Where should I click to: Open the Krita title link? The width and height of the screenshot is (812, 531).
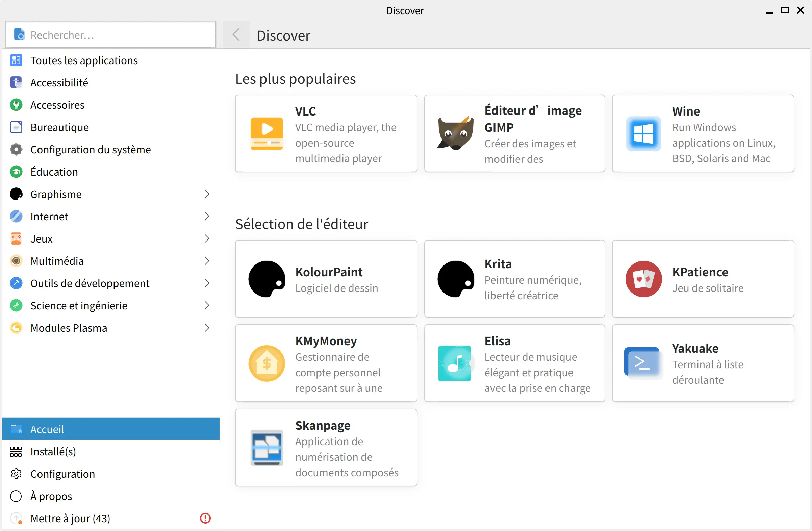tap(498, 264)
